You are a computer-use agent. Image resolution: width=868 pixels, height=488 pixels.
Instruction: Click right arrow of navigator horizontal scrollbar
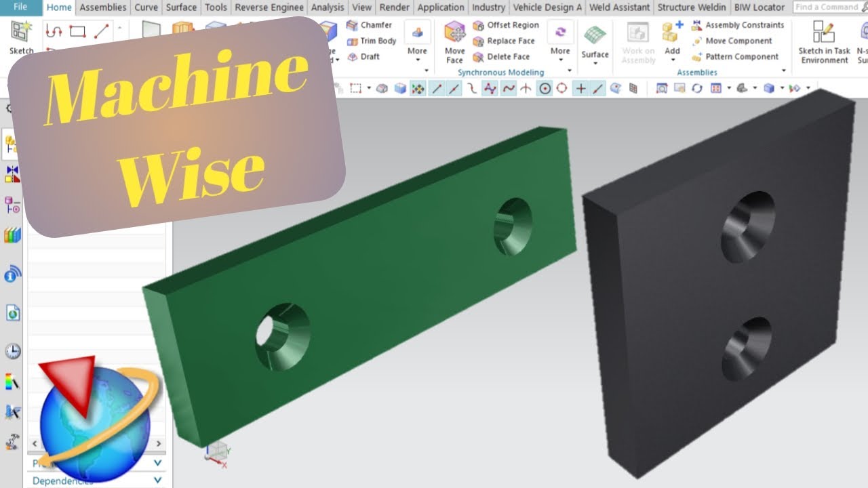[x=159, y=444]
